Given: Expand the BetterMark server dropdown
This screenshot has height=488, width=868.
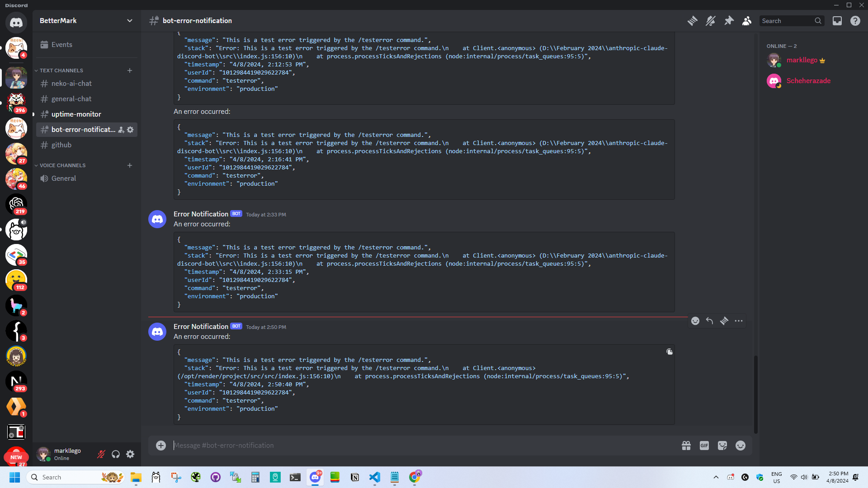Looking at the screenshot, I should coord(130,20).
